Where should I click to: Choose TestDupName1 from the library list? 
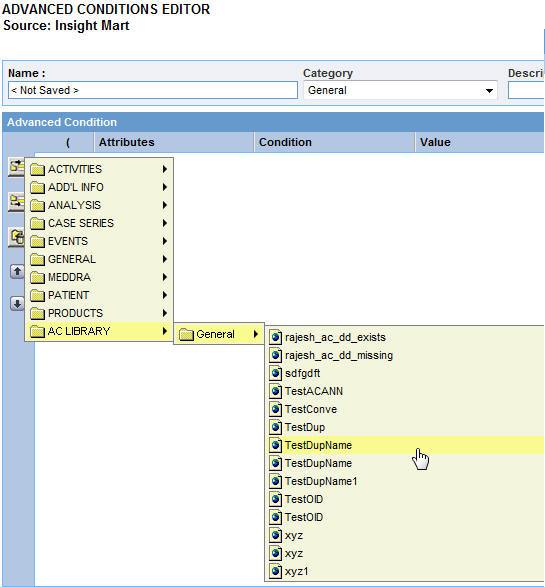click(x=405, y=481)
